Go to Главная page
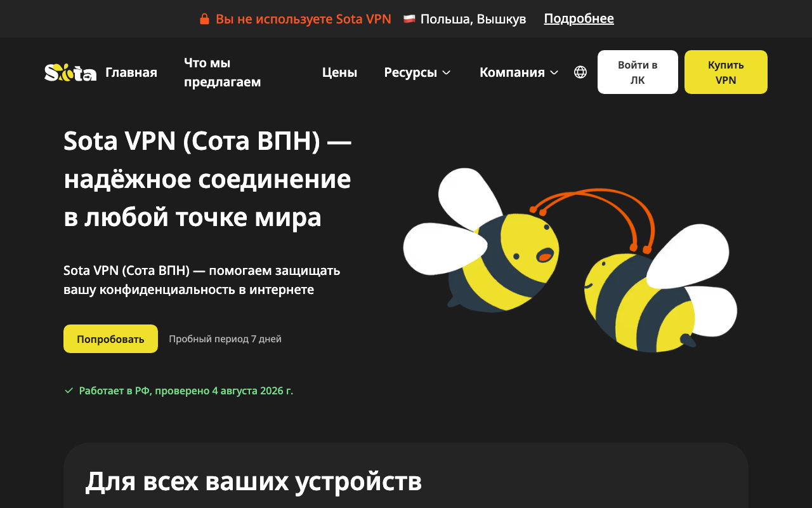 coord(131,72)
